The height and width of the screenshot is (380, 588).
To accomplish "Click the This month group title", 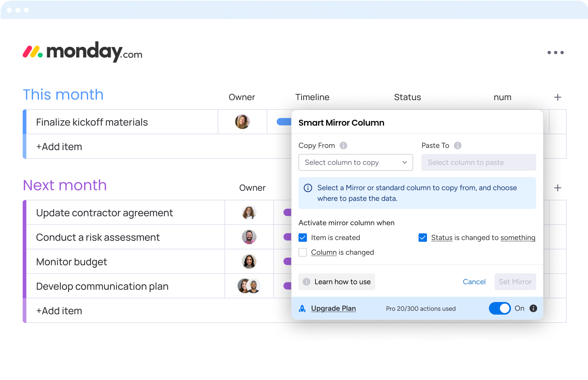I will (x=63, y=95).
